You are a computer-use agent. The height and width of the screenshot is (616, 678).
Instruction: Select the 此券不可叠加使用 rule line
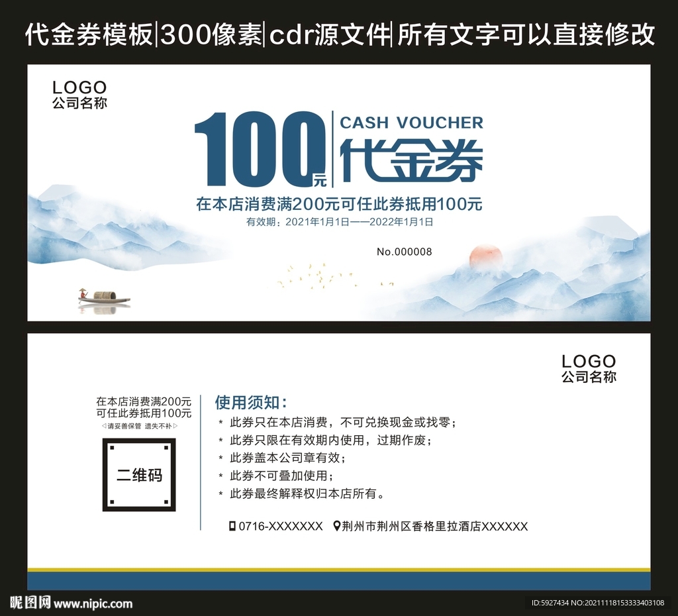click(279, 476)
